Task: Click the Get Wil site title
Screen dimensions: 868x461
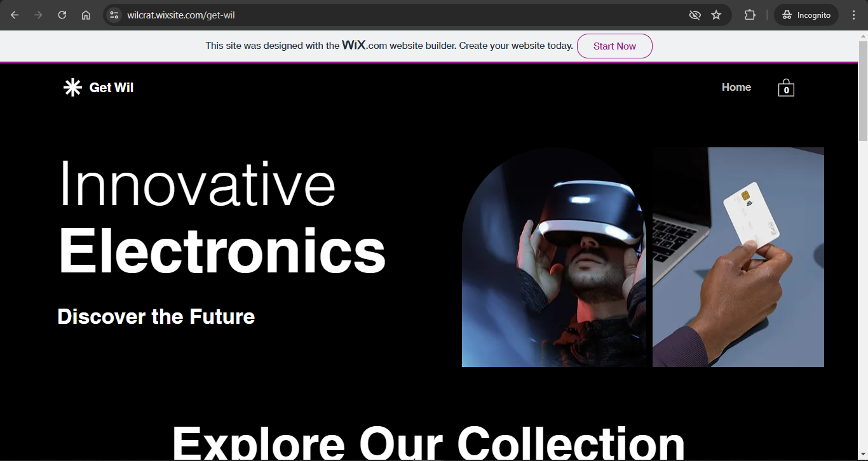Action: pos(111,88)
